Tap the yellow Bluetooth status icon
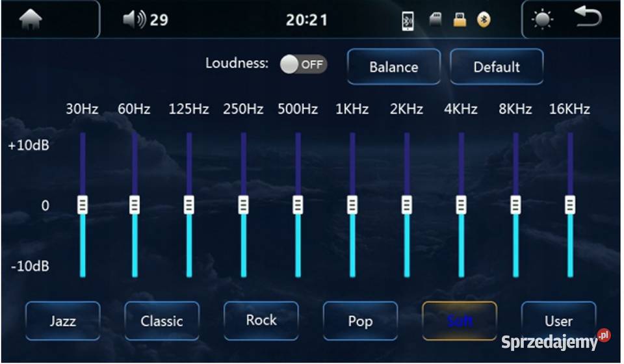 pos(484,19)
